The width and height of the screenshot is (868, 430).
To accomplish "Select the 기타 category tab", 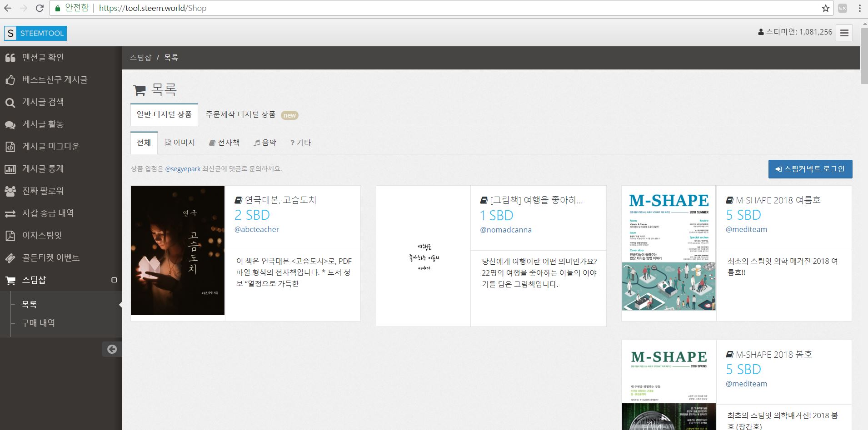I will coord(300,143).
